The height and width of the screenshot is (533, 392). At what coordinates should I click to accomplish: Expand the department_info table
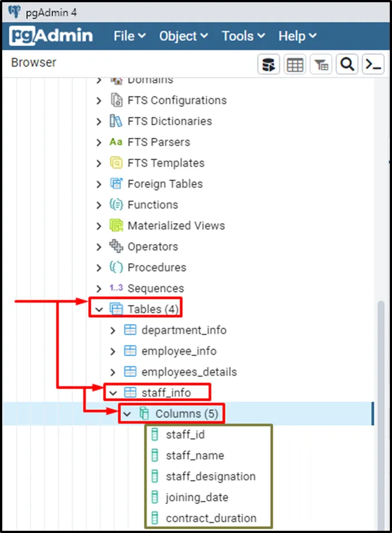point(113,331)
